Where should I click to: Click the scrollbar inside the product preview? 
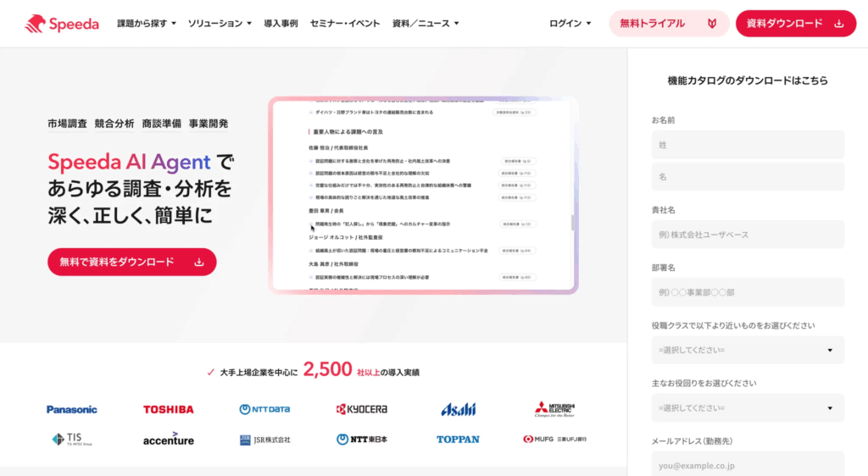pyautogui.click(x=573, y=223)
